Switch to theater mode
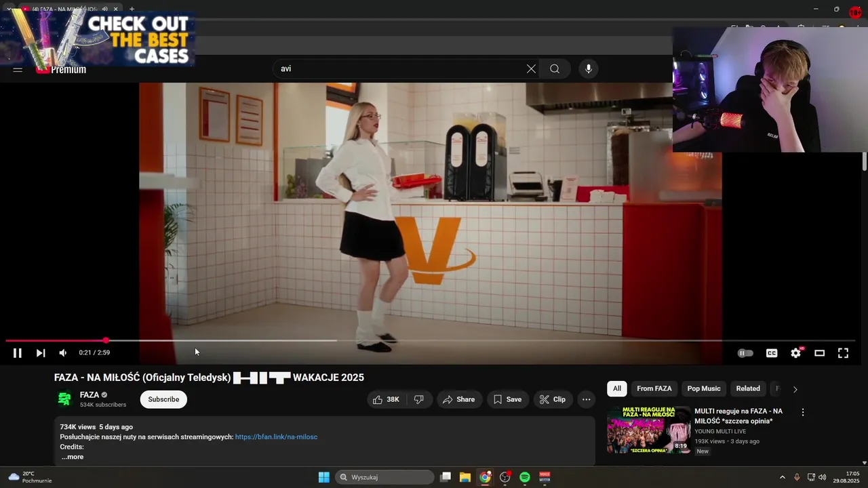 click(820, 353)
